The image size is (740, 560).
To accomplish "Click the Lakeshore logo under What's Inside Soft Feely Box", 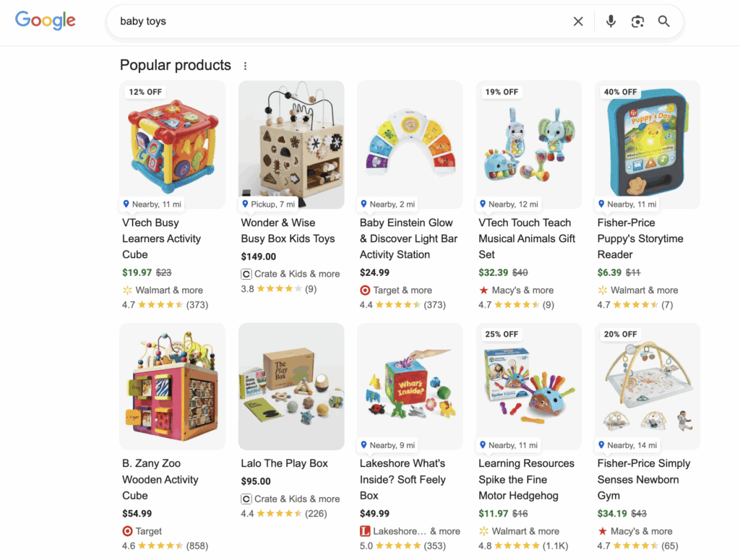I will (366, 530).
